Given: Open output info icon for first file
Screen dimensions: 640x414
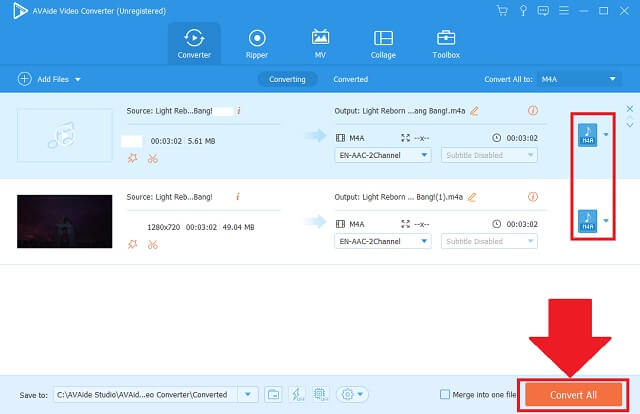Looking at the screenshot, I should coord(533,111).
